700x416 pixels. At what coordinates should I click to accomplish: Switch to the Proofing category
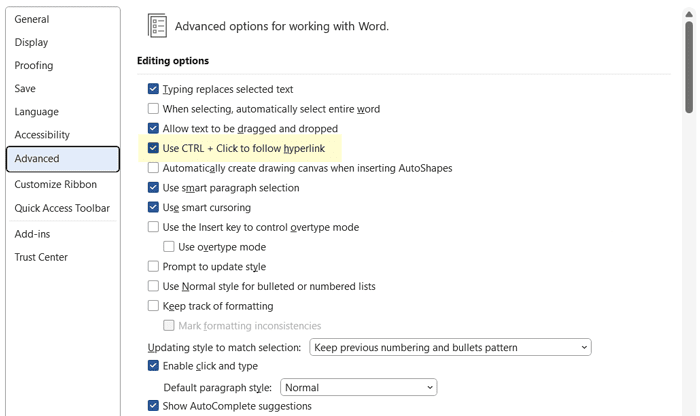point(34,66)
